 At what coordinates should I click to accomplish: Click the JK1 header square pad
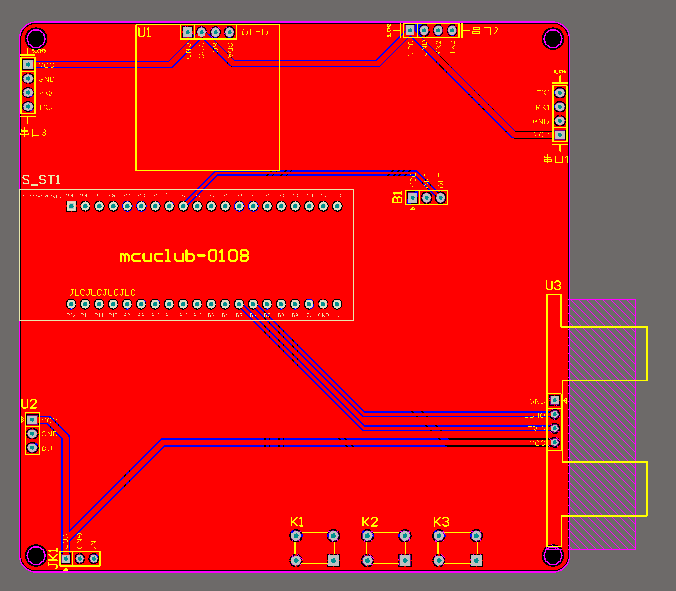pos(66,559)
